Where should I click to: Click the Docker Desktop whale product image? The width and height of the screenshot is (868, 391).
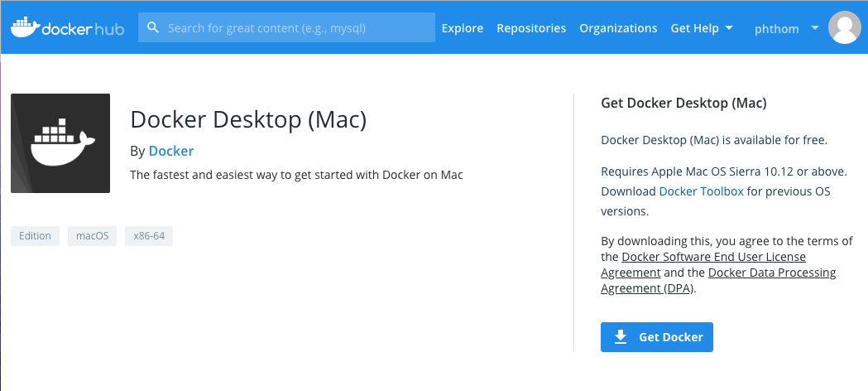[x=60, y=143]
